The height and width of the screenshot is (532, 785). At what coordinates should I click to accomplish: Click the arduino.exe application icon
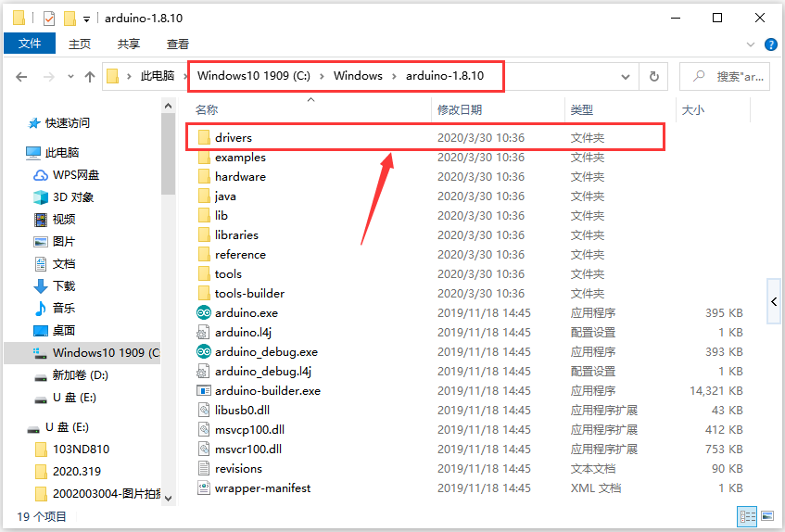pyautogui.click(x=204, y=312)
